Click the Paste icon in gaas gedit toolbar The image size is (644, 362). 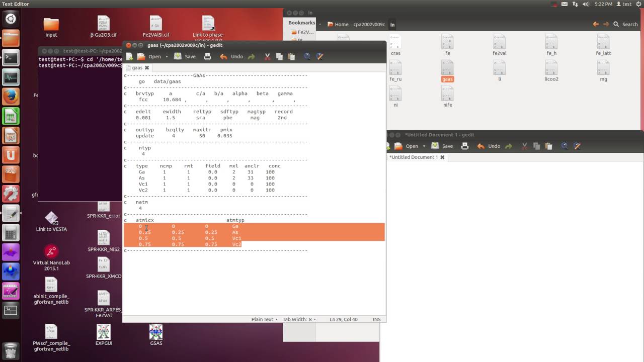pyautogui.click(x=291, y=57)
